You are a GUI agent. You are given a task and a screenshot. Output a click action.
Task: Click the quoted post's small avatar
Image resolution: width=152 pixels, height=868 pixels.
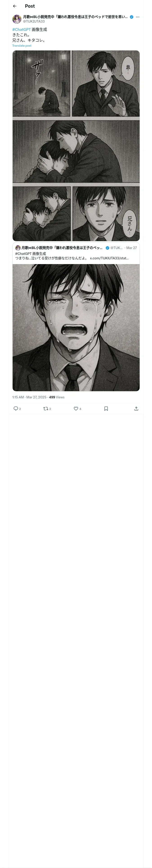coord(18,248)
